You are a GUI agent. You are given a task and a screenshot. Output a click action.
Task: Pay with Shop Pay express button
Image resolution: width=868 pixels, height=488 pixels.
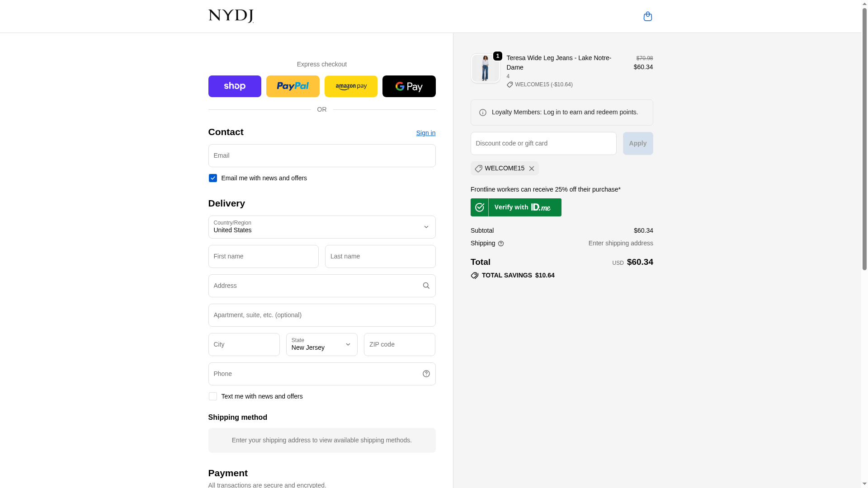pyautogui.click(x=235, y=86)
